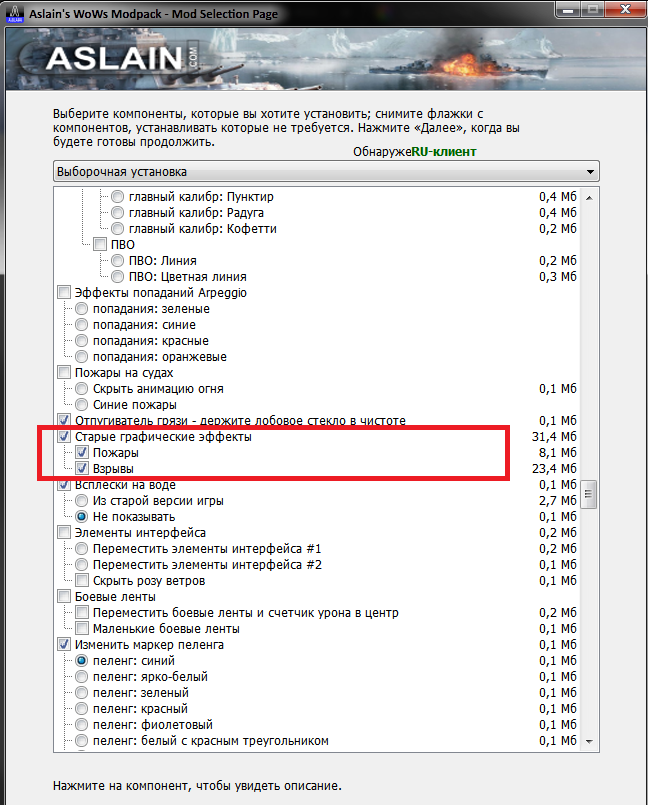
Task: Click the 8,1 Мб size value
Action: click(x=558, y=452)
